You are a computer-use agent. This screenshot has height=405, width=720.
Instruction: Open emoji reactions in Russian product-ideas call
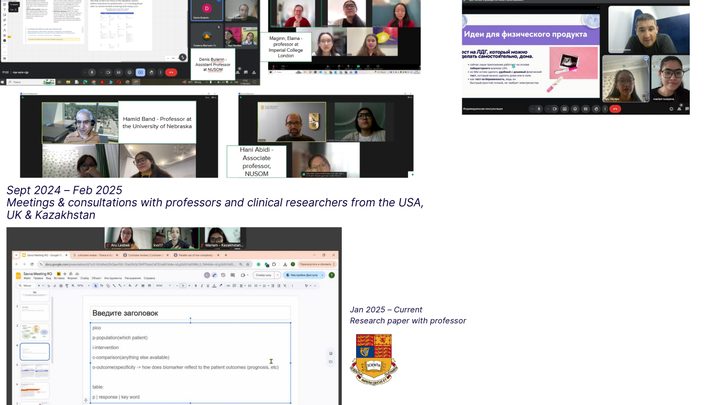[x=575, y=109]
